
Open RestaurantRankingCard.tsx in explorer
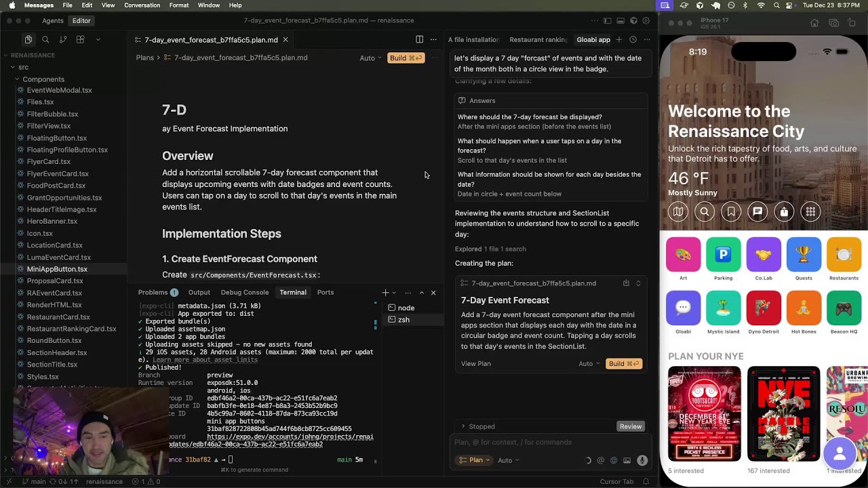[71, 329]
